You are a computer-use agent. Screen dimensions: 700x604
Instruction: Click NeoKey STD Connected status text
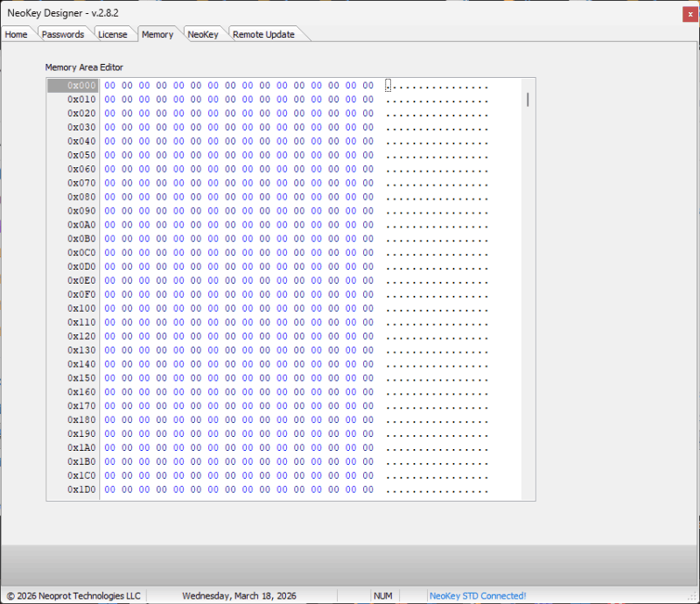tap(478, 596)
